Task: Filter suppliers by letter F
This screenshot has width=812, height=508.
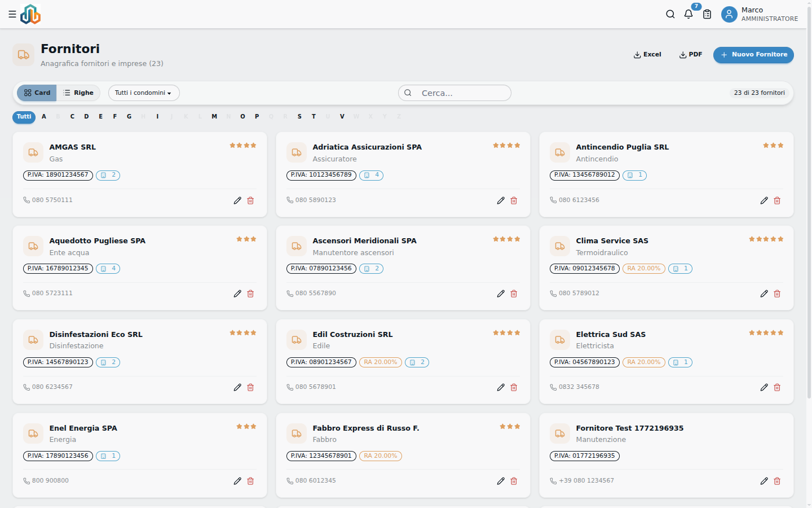Action: (x=115, y=117)
